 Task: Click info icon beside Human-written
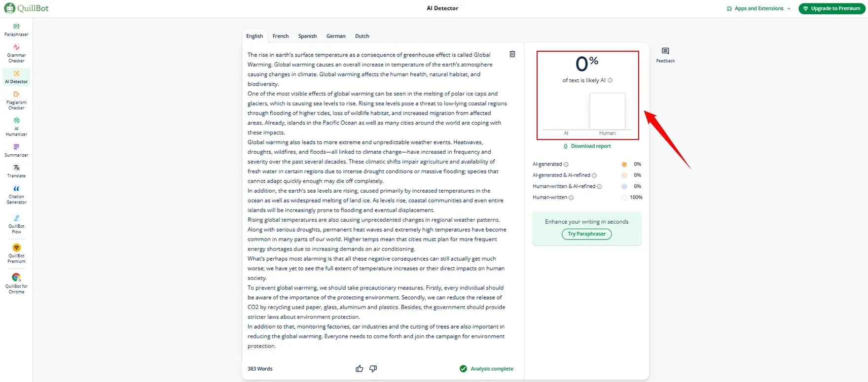571,198
